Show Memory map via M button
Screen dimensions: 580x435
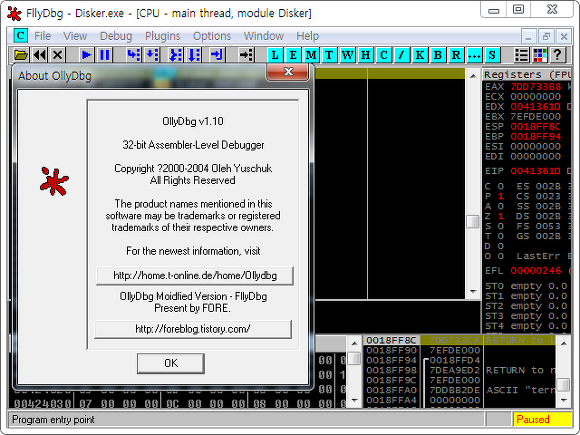click(x=311, y=55)
